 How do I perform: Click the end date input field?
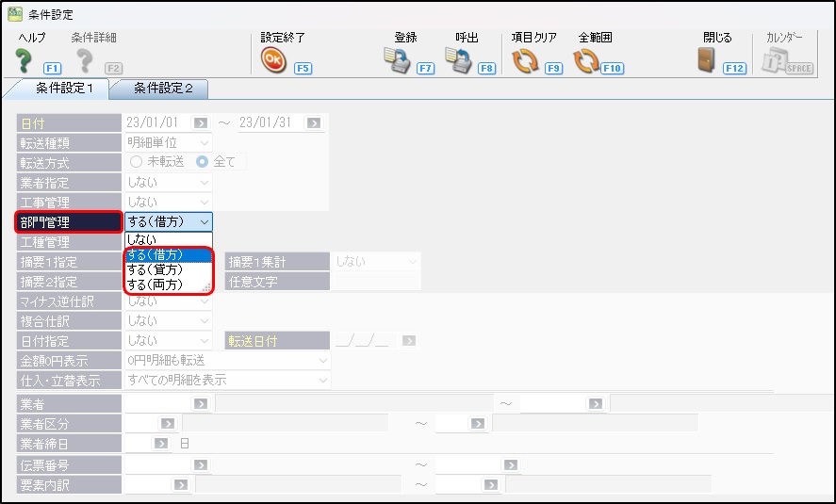tap(269, 122)
